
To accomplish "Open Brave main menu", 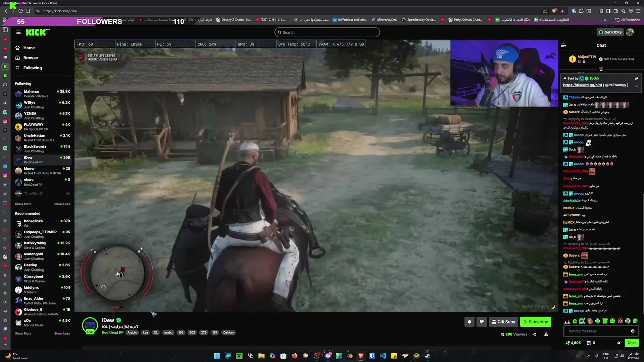I will [x=638, y=11].
